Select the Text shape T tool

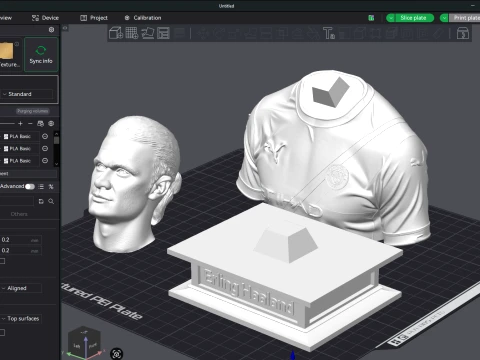coord(329,33)
